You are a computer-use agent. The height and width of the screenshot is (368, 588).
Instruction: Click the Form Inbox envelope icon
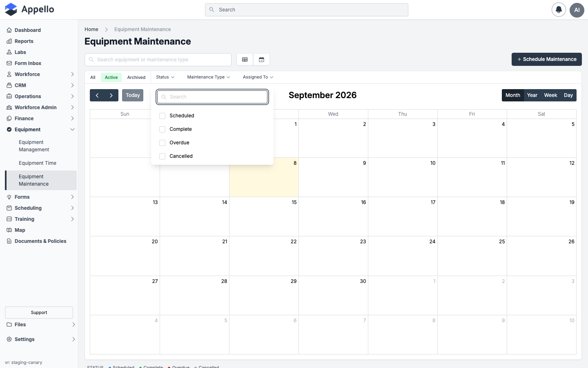click(9, 63)
